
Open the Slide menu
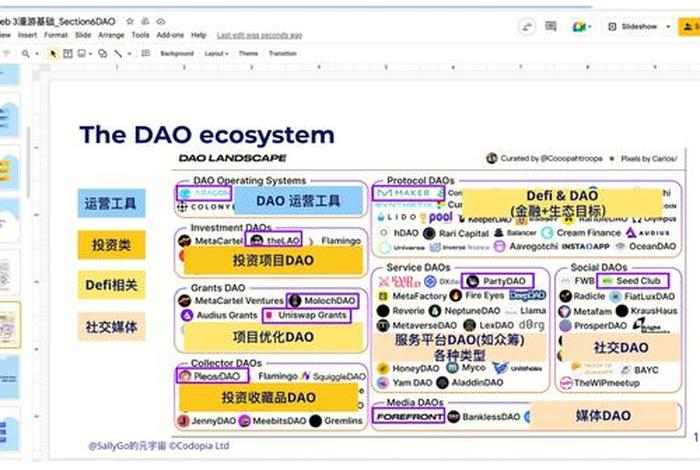[83, 35]
